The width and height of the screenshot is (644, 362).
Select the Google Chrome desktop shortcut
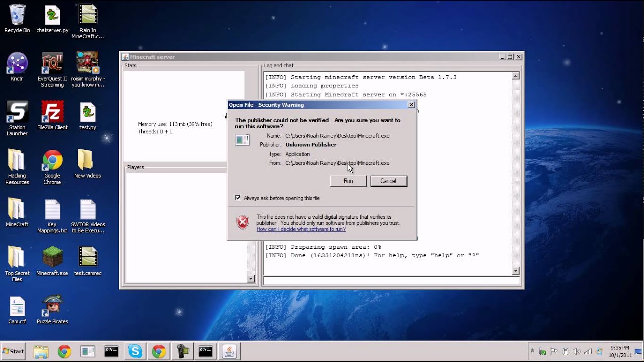click(x=52, y=167)
